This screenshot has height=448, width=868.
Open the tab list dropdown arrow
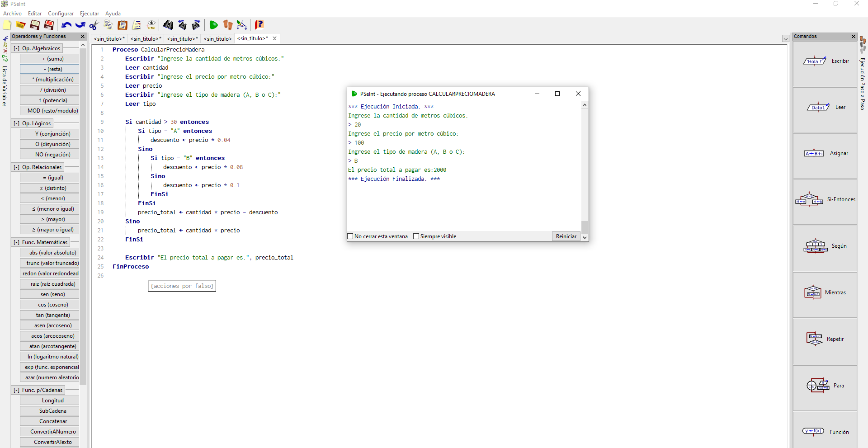786,39
